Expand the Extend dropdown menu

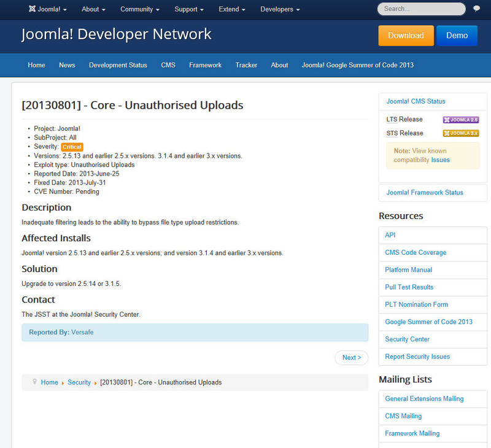pyautogui.click(x=232, y=9)
